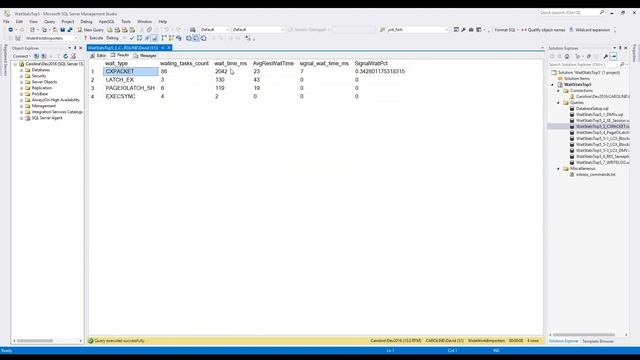Expand the Security node
Viewport: 640px width, 360px height.
(21, 76)
